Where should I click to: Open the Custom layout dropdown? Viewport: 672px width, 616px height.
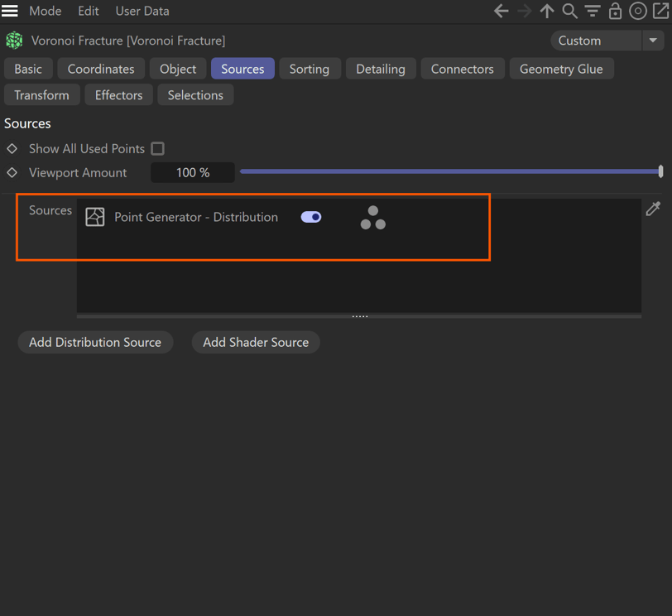596,41
